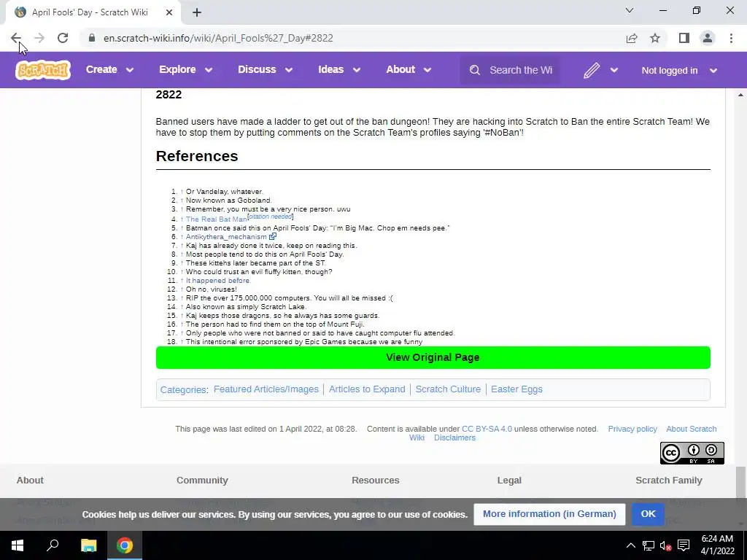Bookmark this page with star icon
The width and height of the screenshot is (747, 560).
(x=656, y=38)
